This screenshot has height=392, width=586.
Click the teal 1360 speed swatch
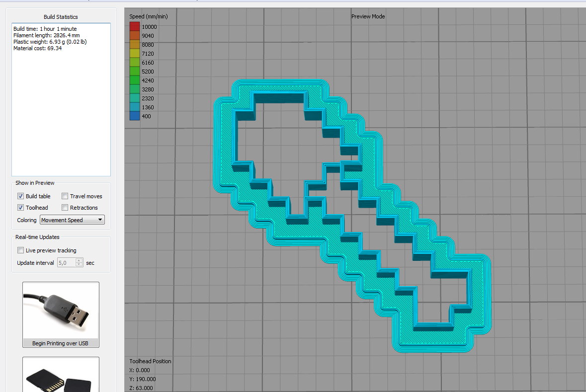(x=135, y=107)
